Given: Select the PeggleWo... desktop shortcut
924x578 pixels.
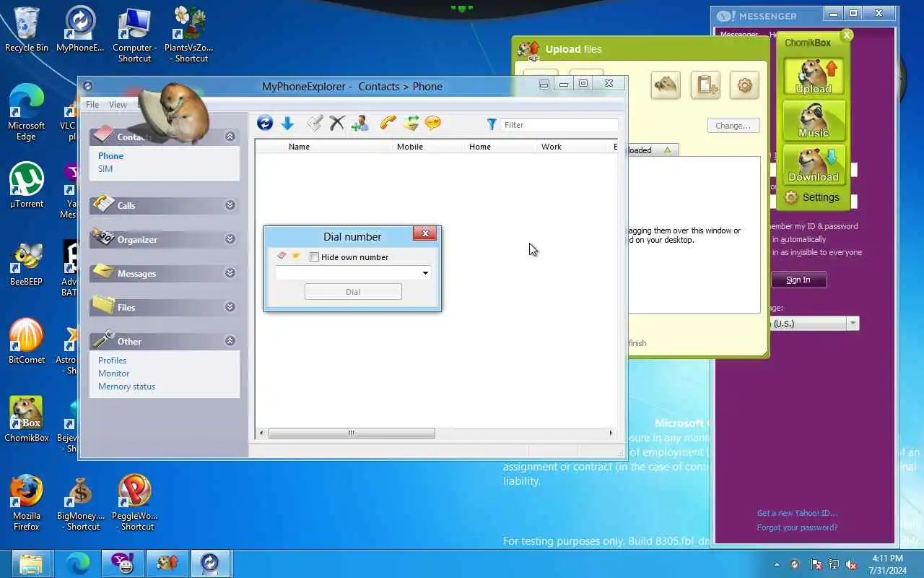Looking at the screenshot, I should coord(135,503).
